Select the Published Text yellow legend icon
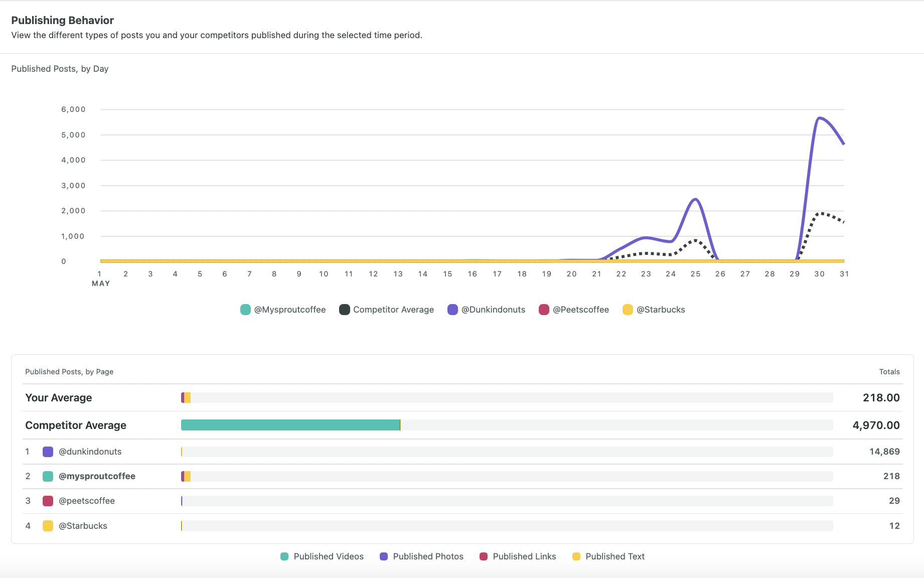Viewport: 924px width, 578px height. 576,556
